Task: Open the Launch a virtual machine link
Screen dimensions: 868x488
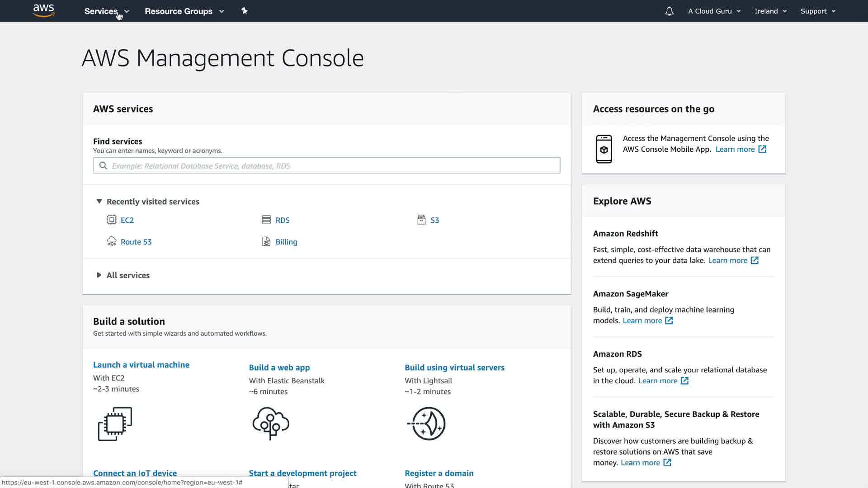Action: point(141,365)
